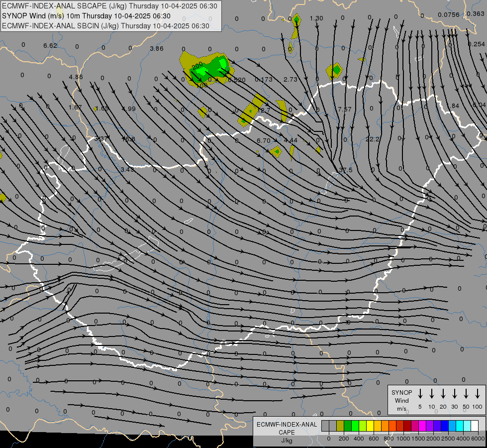487x448 pixels.
Task: Click the 'SYNOP Wind m/s' legend heading
Action: point(401,400)
